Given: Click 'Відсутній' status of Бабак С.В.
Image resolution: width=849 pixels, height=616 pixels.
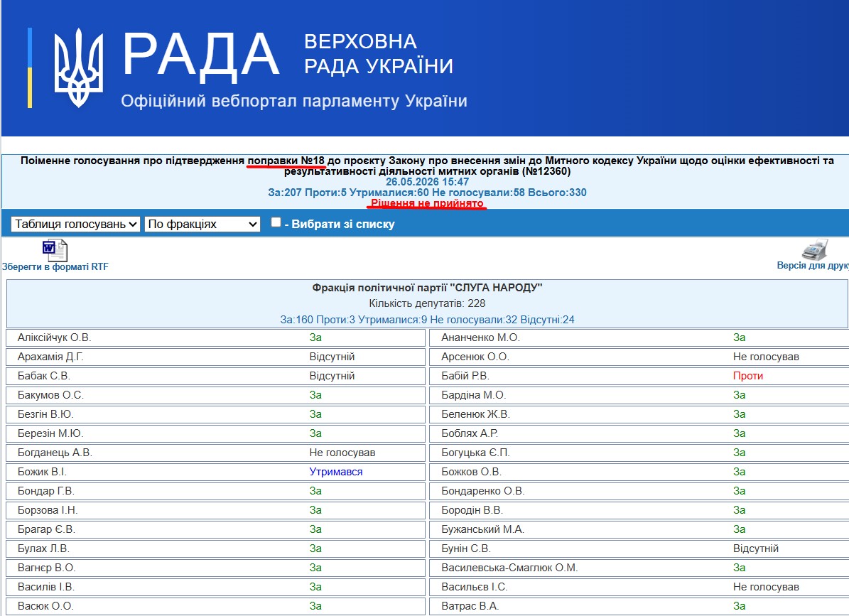Looking at the screenshot, I should click(332, 376).
